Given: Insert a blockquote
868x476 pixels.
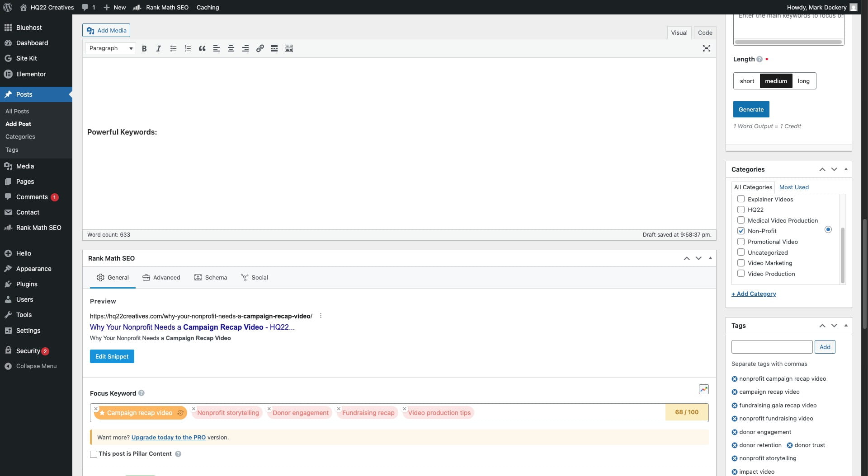Looking at the screenshot, I should (202, 48).
